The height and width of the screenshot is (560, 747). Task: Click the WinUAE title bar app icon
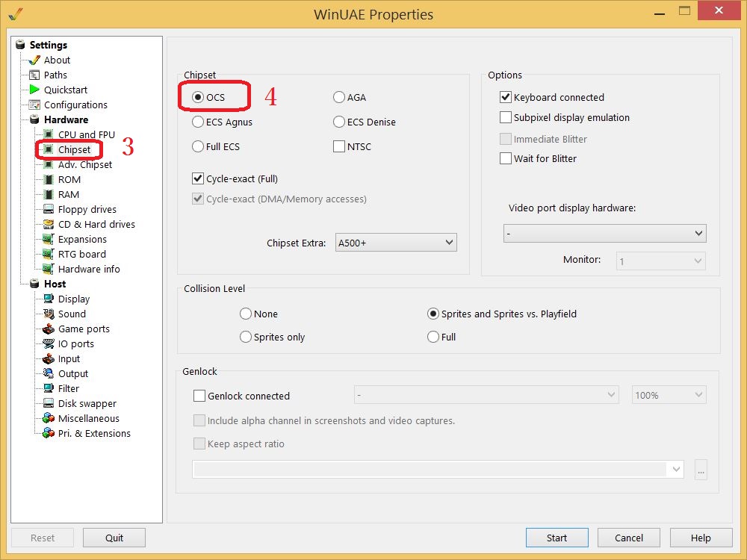(16, 13)
